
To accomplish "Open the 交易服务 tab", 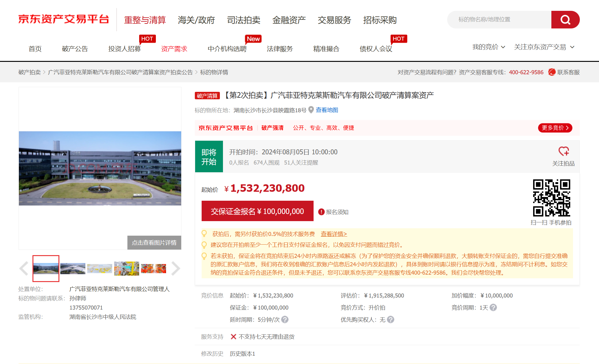I will point(335,20).
